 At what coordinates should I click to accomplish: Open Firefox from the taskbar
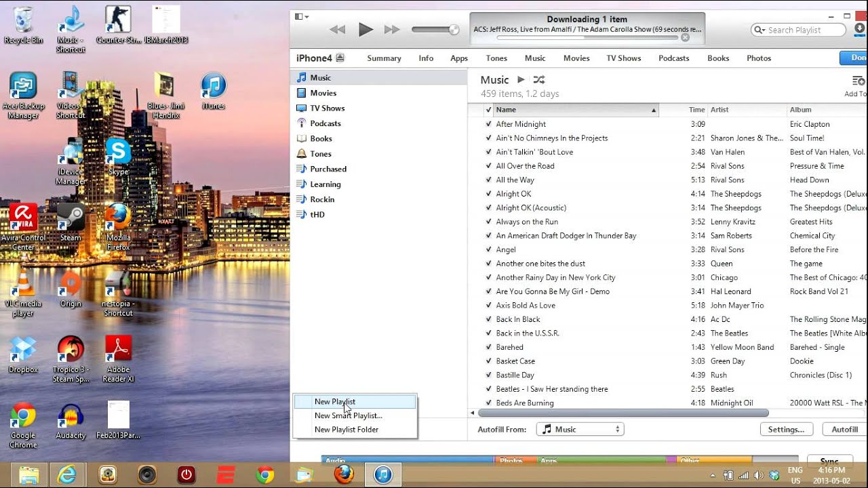(x=344, y=474)
